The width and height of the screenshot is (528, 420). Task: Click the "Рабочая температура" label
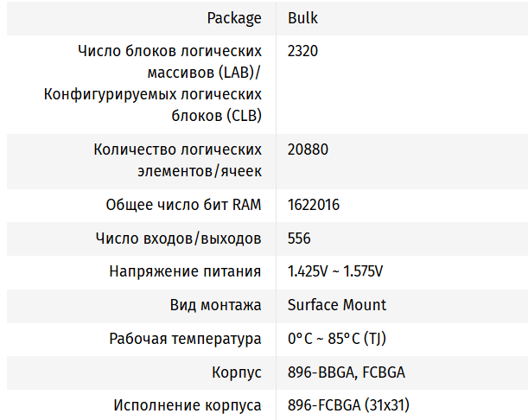185,339
